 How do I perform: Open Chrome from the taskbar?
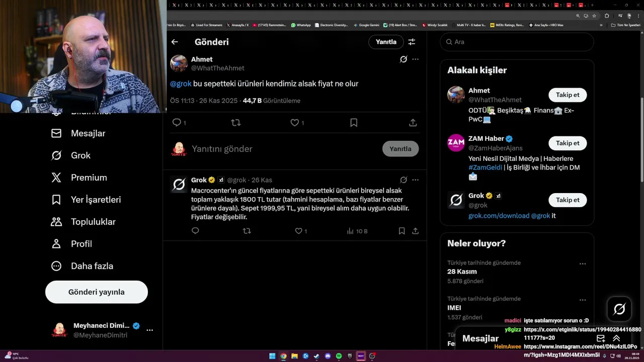click(283, 356)
